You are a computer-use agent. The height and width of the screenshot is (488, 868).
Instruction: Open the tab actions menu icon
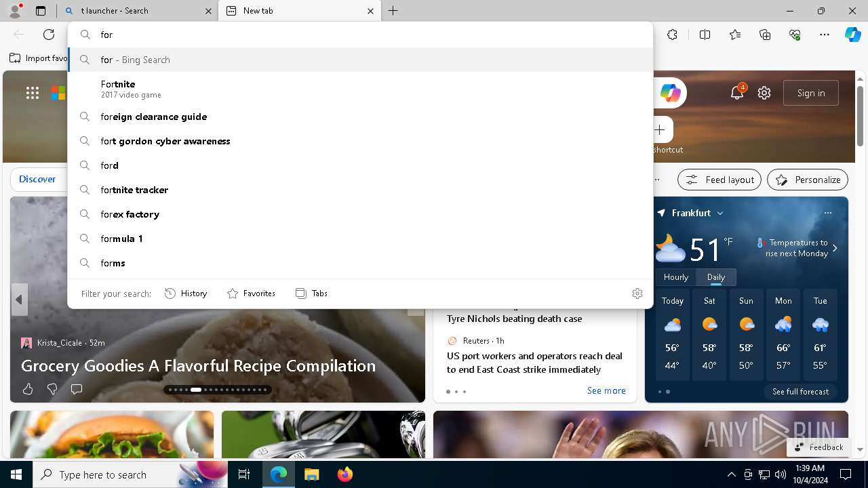[41, 11]
